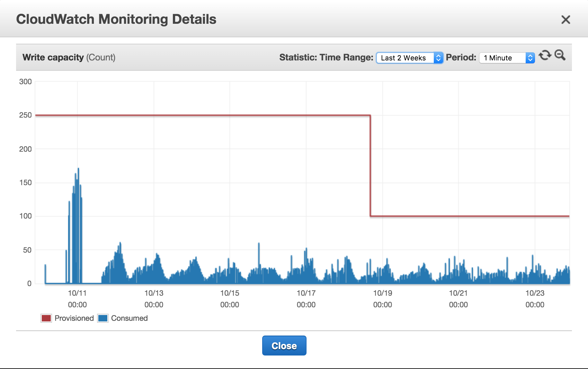Image resolution: width=588 pixels, height=369 pixels.
Task: Click the 'Consumed' legend label
Action: pos(129,318)
